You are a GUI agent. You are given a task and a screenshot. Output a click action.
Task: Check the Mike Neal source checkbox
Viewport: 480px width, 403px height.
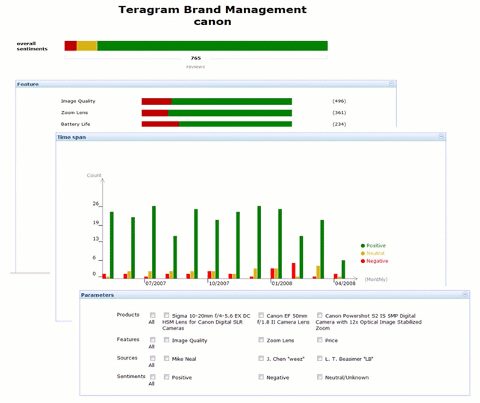pyautogui.click(x=166, y=358)
